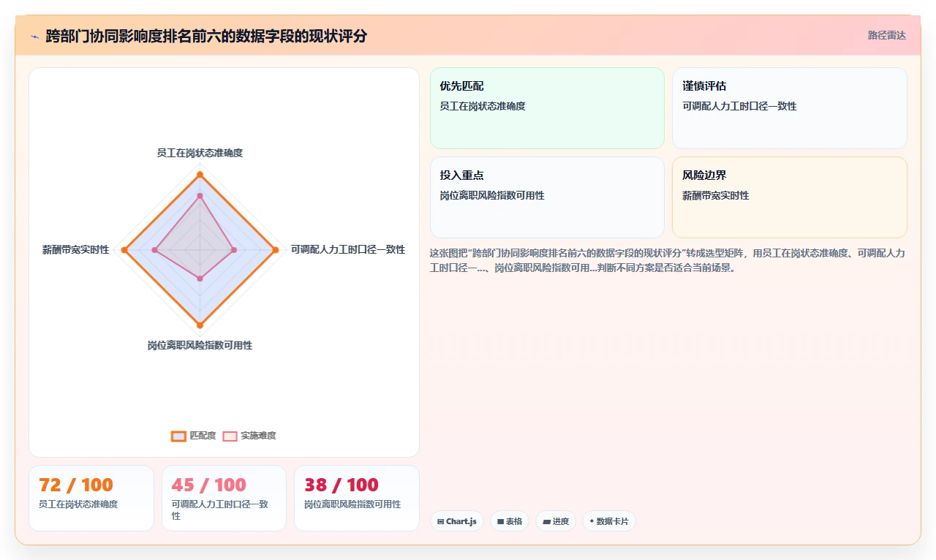The width and height of the screenshot is (936, 560).
Task: Click the orange rightmost radar data point
Action: [276, 250]
